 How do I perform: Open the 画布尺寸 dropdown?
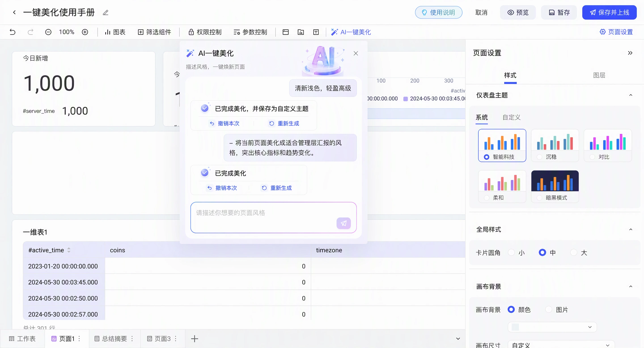click(561, 344)
